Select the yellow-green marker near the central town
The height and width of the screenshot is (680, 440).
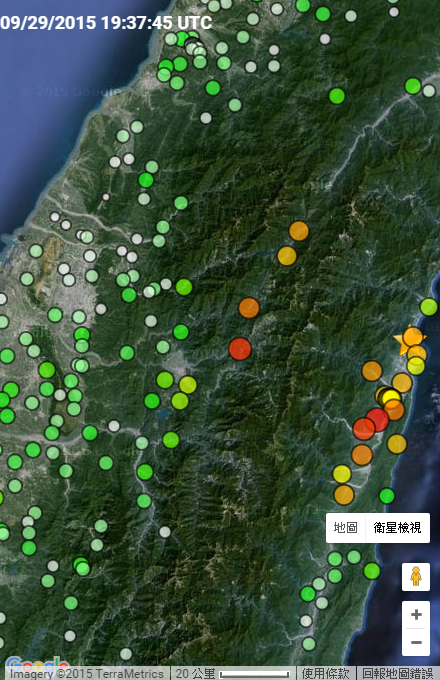(188, 385)
